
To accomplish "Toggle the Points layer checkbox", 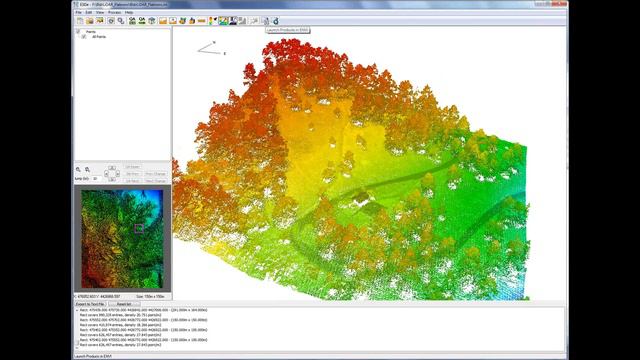I will (78, 31).
